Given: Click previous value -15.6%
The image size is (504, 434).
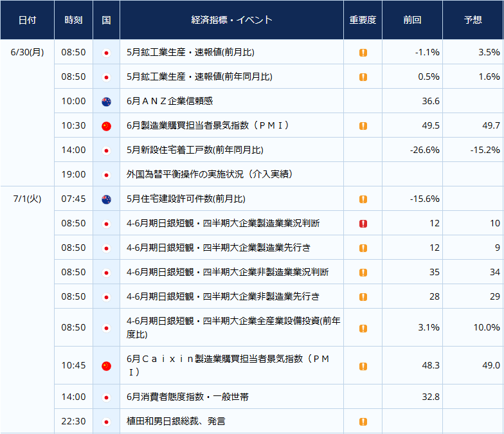Looking at the screenshot, I should (x=424, y=199).
